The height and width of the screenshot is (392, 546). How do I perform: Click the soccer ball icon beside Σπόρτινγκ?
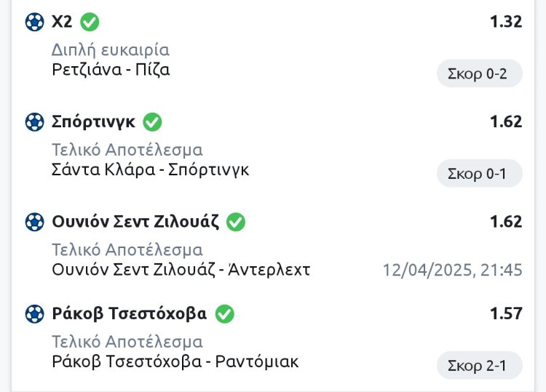(x=34, y=122)
